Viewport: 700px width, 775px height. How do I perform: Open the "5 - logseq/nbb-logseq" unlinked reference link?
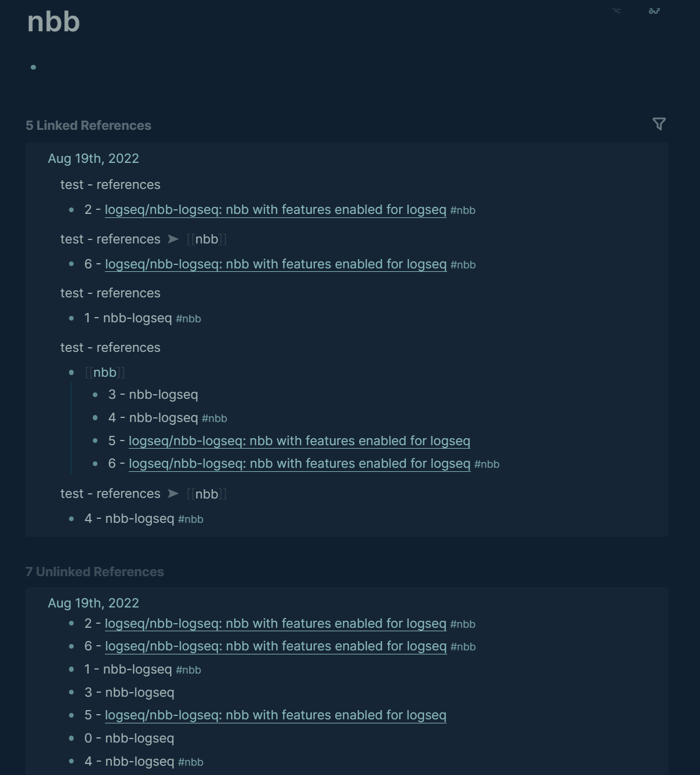pos(275,715)
